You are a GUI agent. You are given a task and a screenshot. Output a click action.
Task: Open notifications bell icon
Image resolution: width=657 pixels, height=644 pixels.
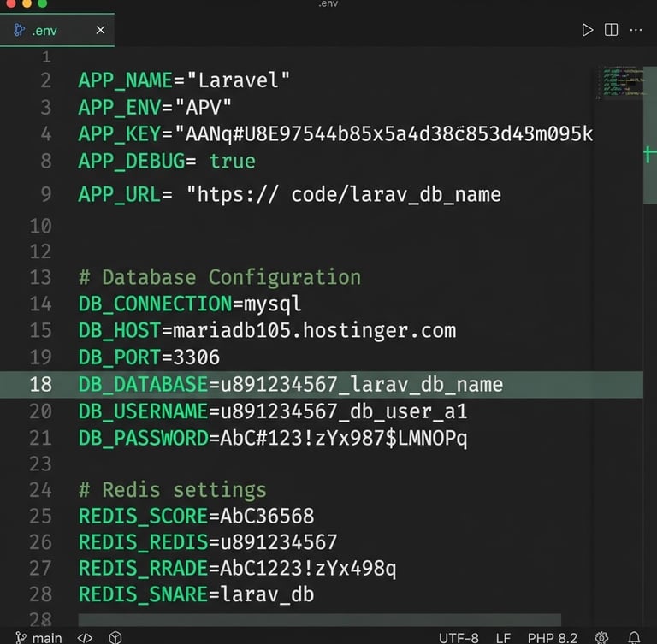tap(634, 638)
